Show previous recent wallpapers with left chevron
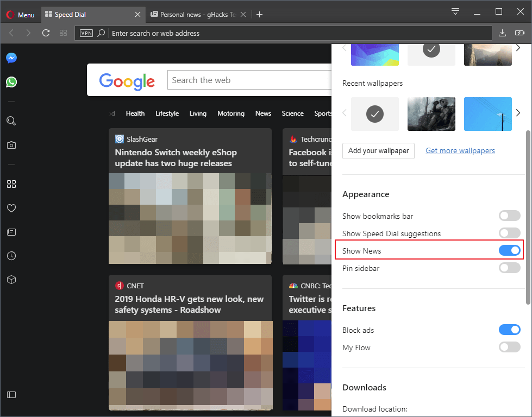The width and height of the screenshot is (532, 417). (345, 113)
